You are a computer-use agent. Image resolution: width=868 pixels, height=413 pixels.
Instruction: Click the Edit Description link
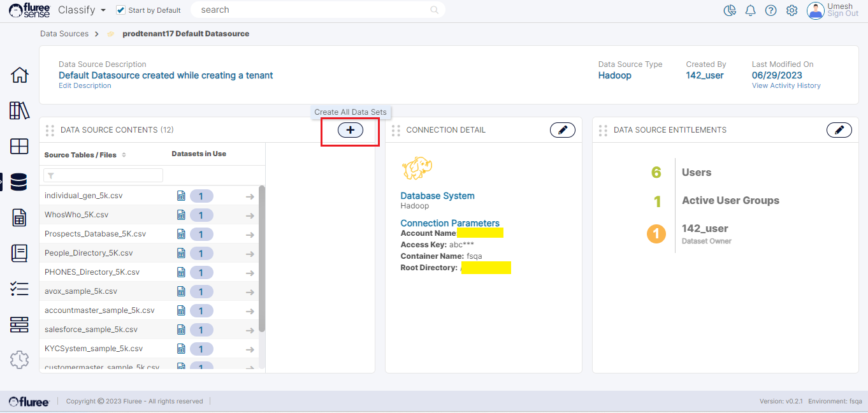pyautogui.click(x=85, y=85)
